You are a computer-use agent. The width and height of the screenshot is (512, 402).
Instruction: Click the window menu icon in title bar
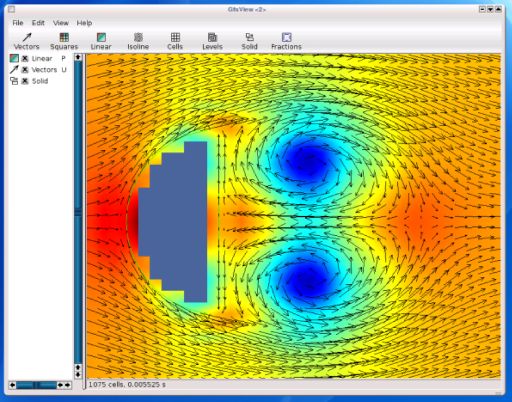(12, 9)
